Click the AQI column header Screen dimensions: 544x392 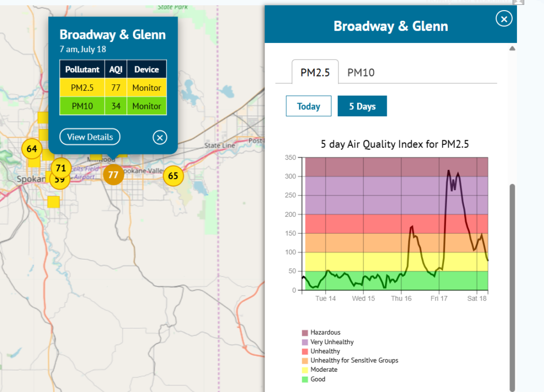click(116, 70)
